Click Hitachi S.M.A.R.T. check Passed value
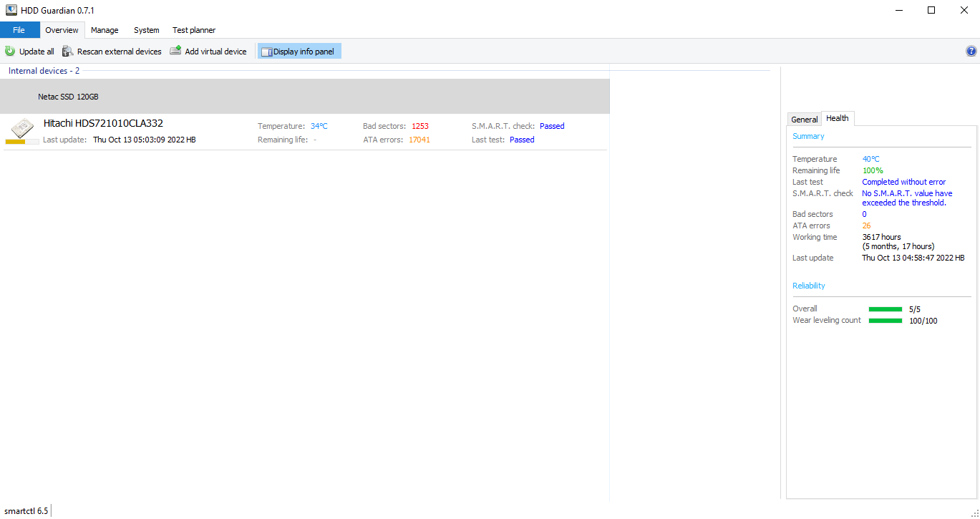 tap(552, 126)
